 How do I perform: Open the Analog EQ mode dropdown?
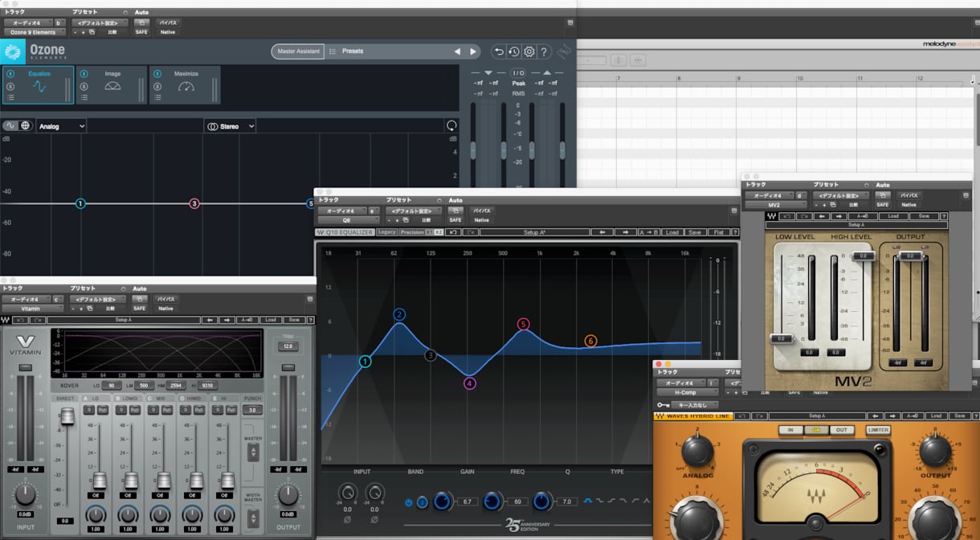pos(60,126)
